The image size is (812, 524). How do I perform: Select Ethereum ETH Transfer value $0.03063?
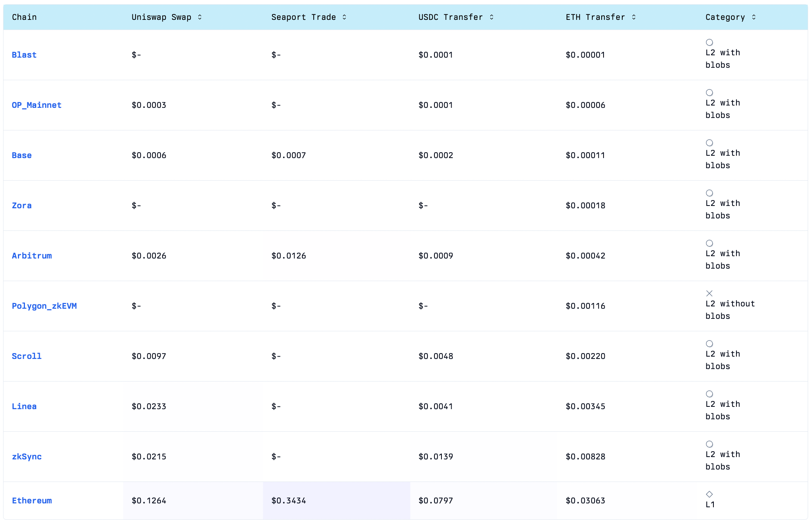(x=585, y=501)
